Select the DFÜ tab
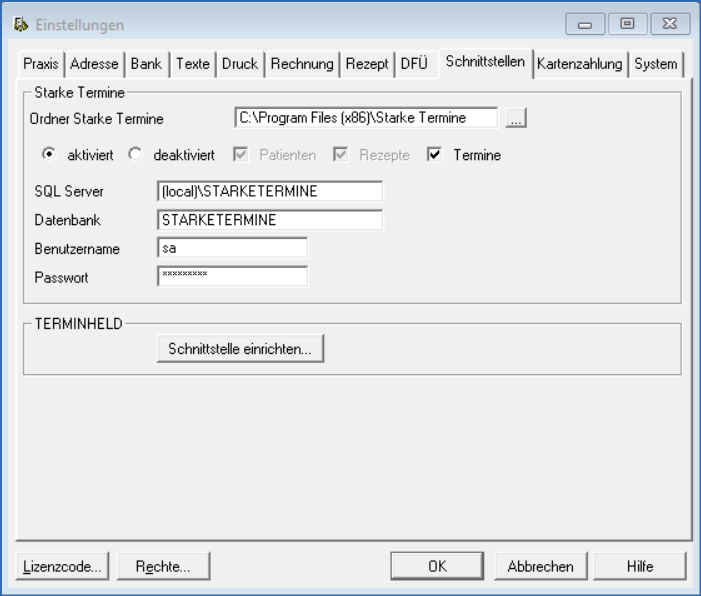 [414, 64]
